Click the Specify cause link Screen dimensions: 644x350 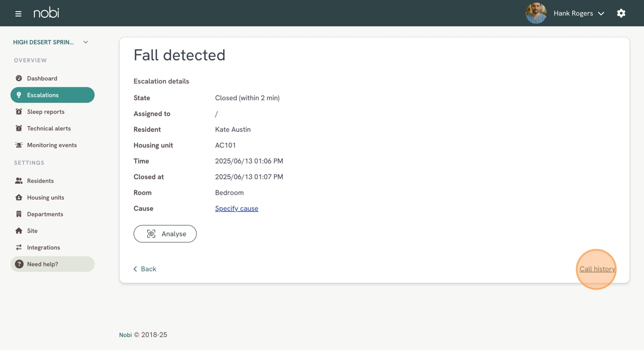pos(236,208)
